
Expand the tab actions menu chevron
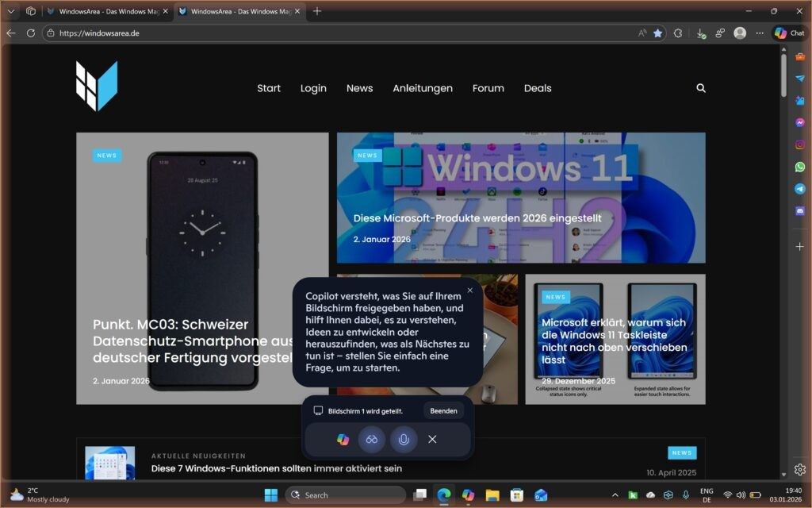[x=11, y=11]
